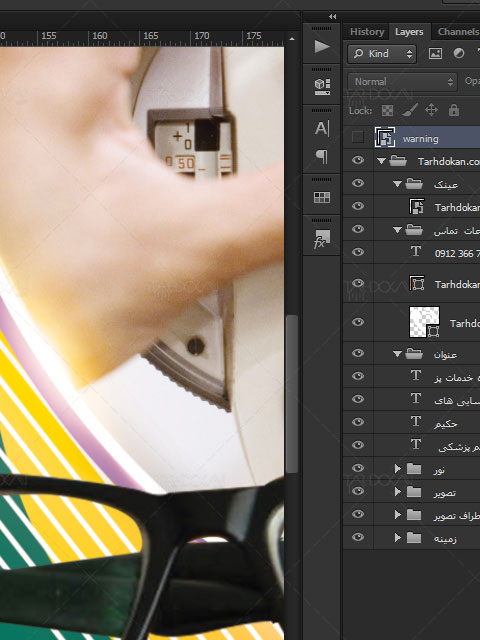The image size is (480, 640).
Task: Open the Styles fx panel icon
Action: point(322,239)
